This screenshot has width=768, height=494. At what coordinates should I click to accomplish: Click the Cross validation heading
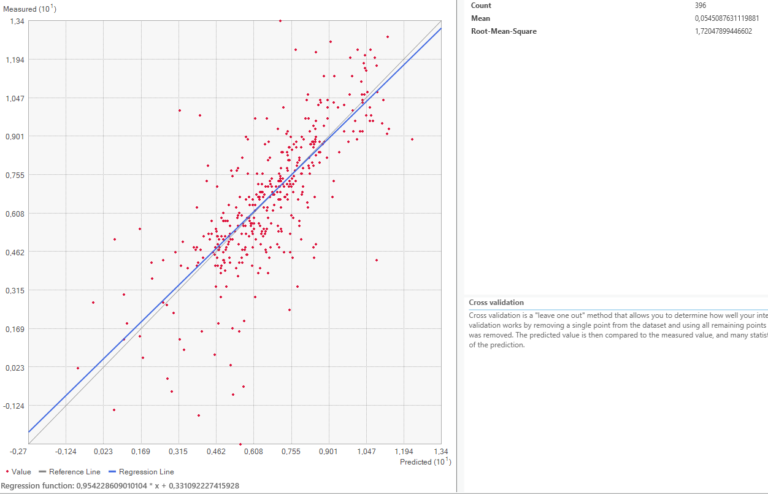(x=496, y=302)
